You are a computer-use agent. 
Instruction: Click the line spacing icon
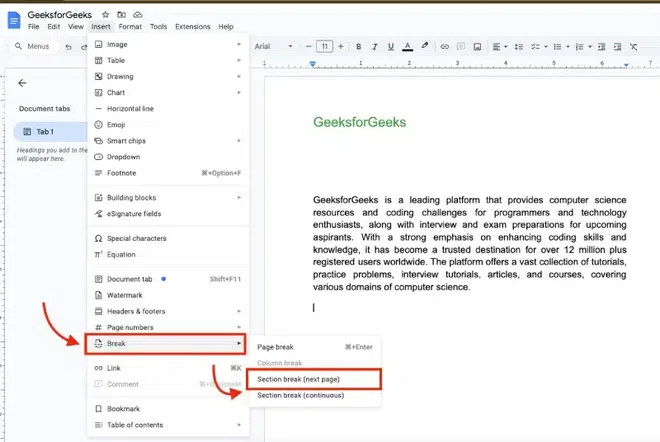point(519,47)
